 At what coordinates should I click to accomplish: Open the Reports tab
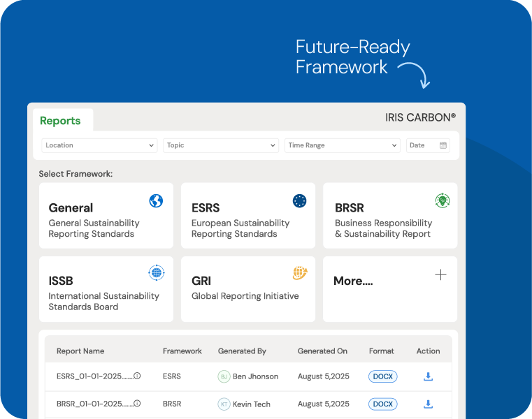click(x=60, y=121)
